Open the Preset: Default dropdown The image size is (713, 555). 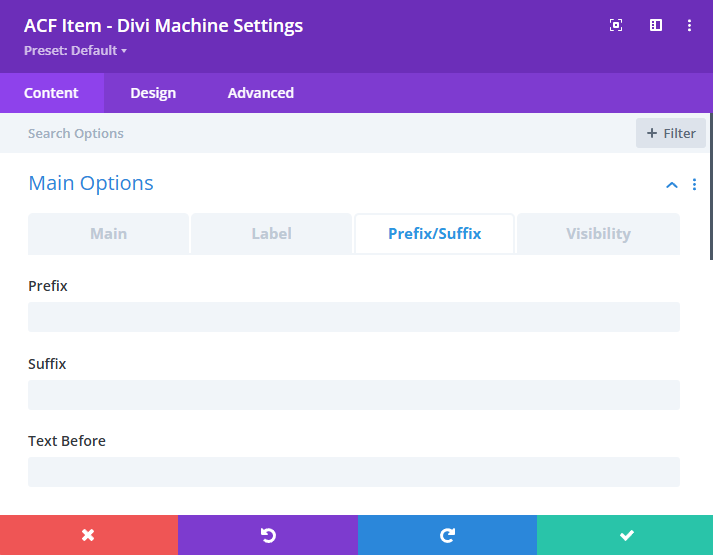[x=75, y=50]
